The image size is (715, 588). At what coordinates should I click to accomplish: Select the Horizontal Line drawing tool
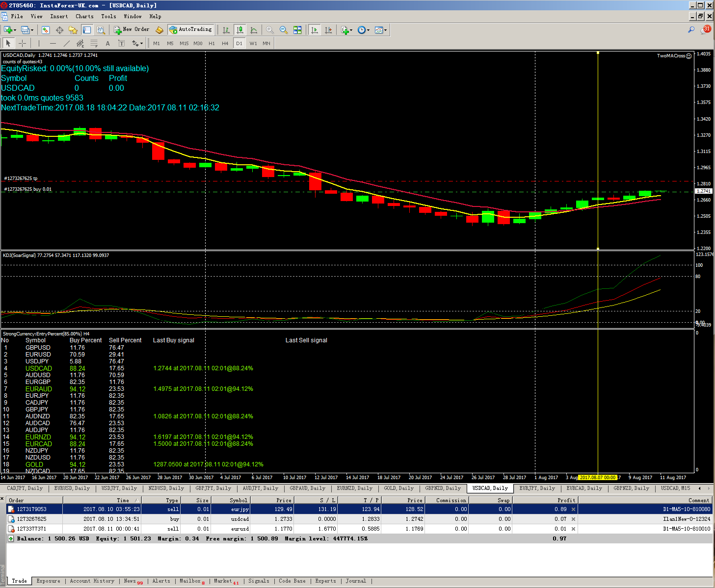click(53, 43)
